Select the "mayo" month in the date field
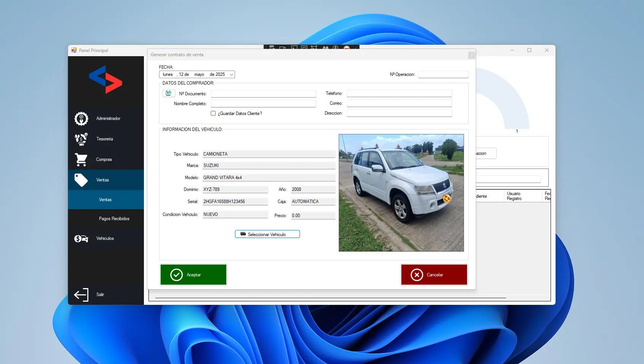 pos(199,74)
